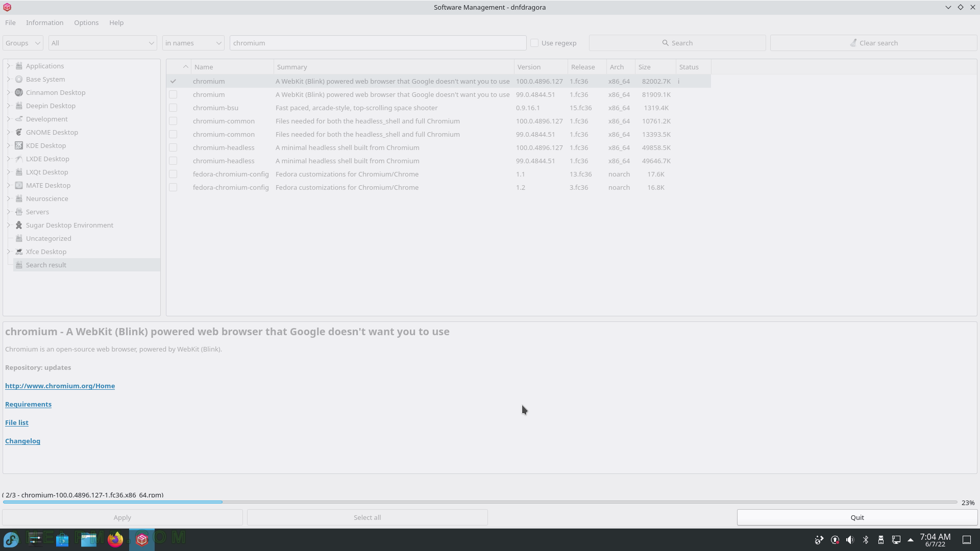
Task: Open the Fedora application launcher
Action: (x=11, y=539)
